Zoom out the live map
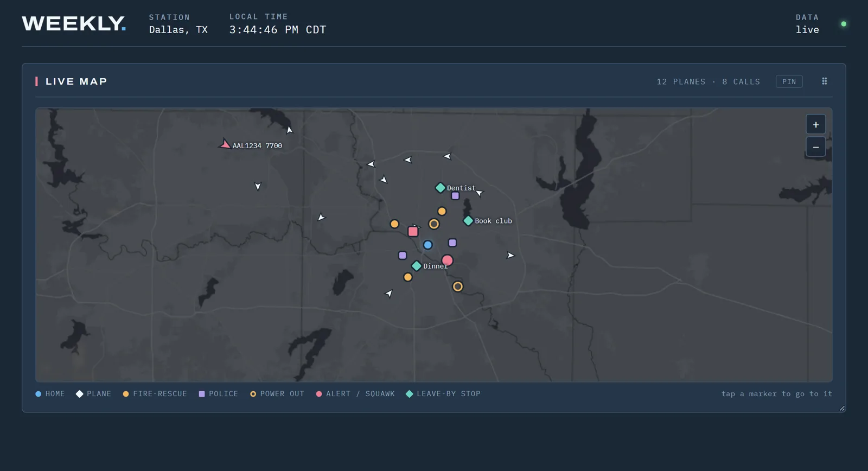 click(x=815, y=147)
